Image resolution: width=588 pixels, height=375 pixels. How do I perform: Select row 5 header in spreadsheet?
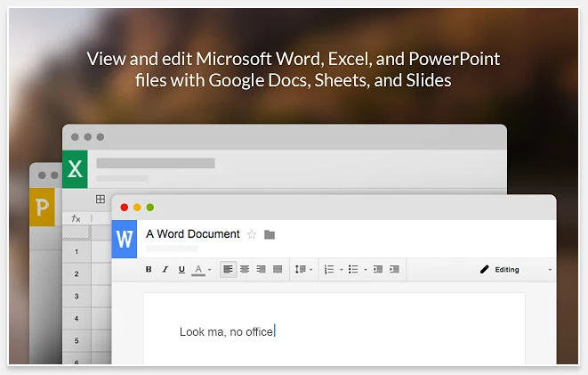pos(77,340)
